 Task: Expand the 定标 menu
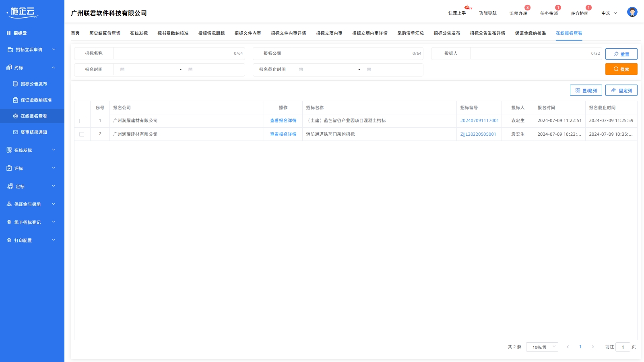(54, 186)
